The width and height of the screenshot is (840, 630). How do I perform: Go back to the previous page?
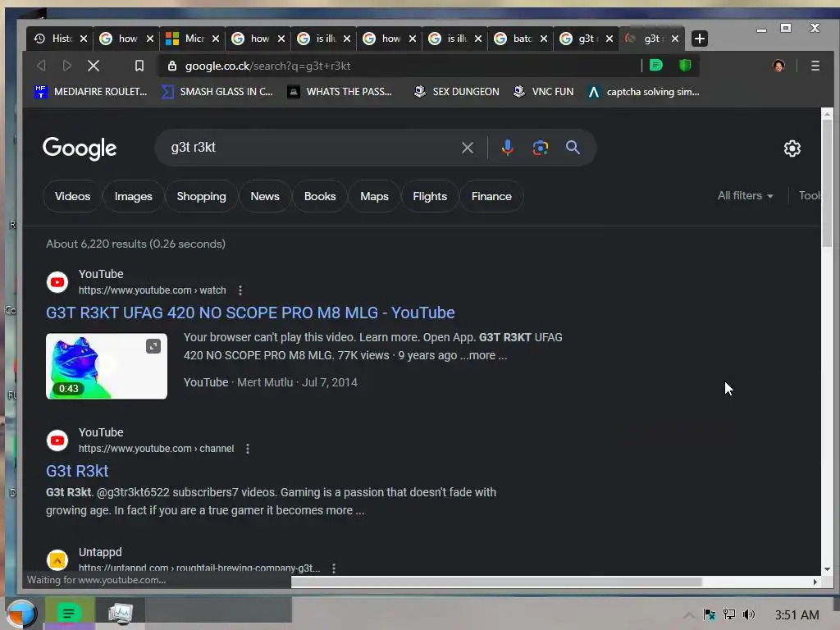coord(41,66)
